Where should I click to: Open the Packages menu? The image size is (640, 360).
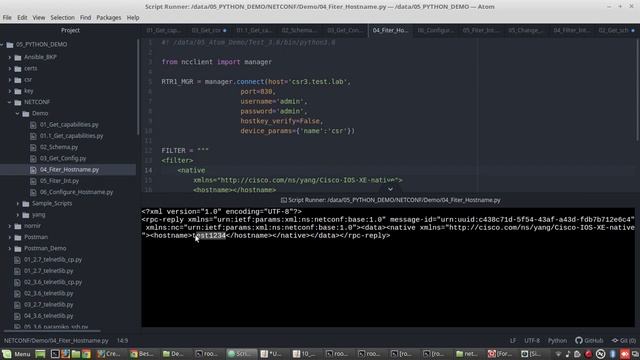click(109, 18)
